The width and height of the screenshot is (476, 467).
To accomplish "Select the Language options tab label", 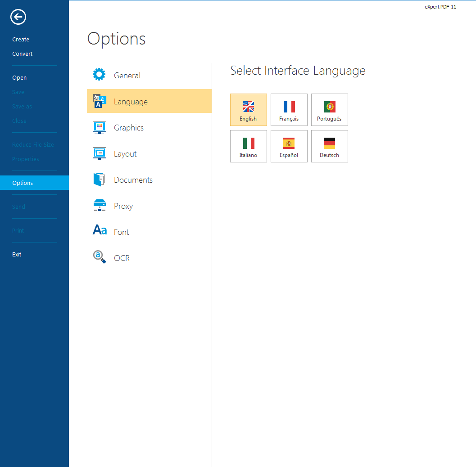I will (x=131, y=102).
